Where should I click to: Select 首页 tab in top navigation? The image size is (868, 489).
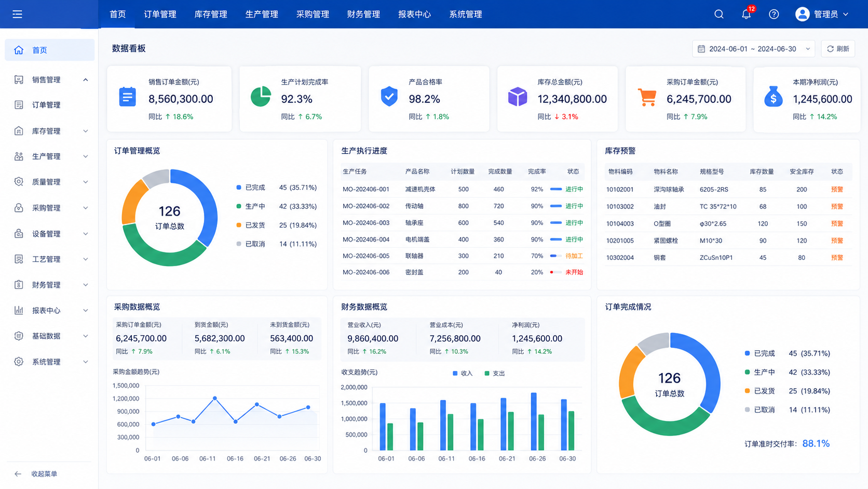[x=118, y=14]
